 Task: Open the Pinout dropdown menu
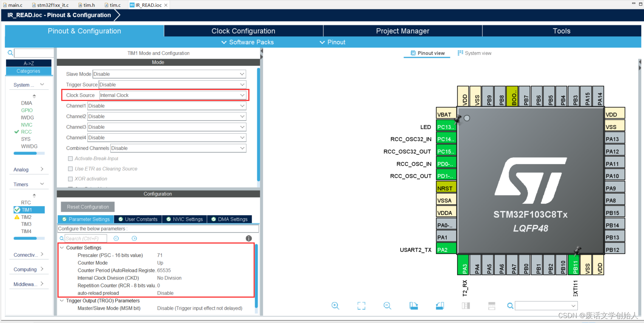tap(333, 42)
